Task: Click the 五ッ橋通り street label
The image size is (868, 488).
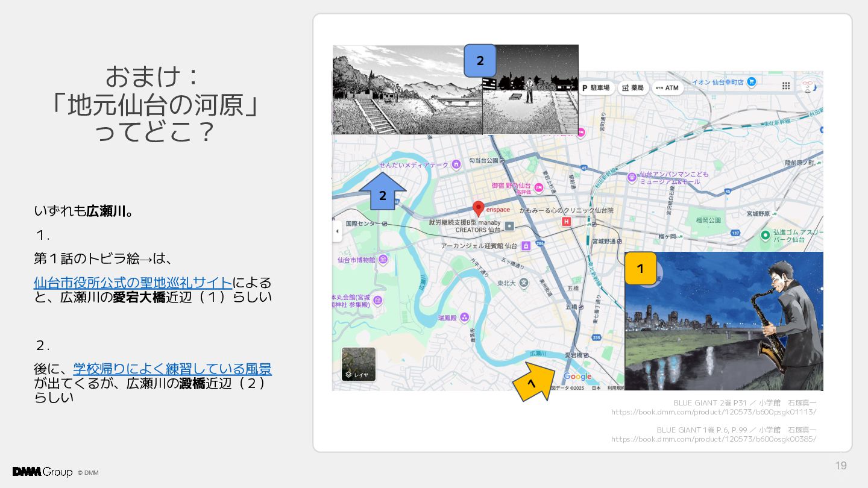Action: coord(514,264)
